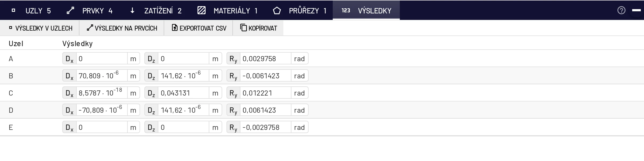This screenshot has height=161, width=644.
Task: Click the file icon in EXPORTOVAT CSV
Action: pyautogui.click(x=175, y=28)
